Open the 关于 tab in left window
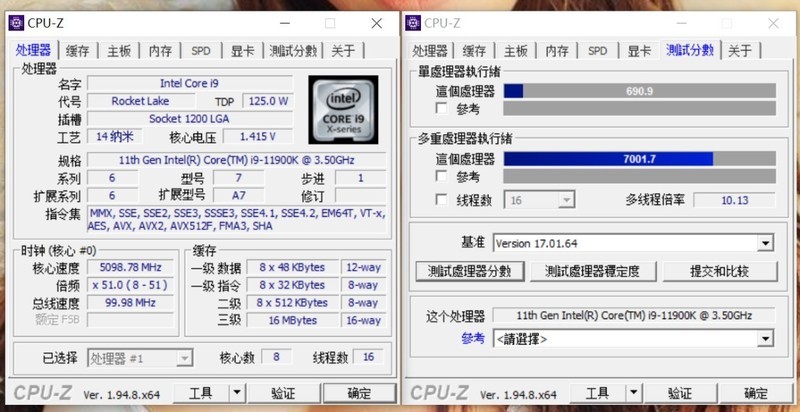Screen dimensions: 800x412 (343, 51)
